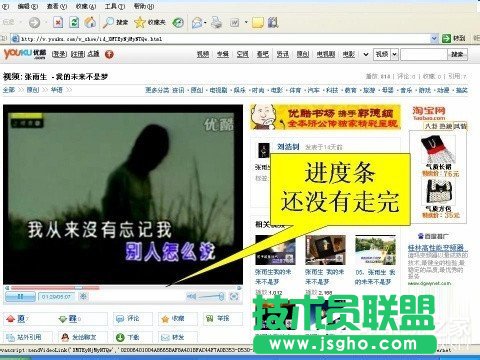Click the Youku search input field
480x360 pixels.
423,54
